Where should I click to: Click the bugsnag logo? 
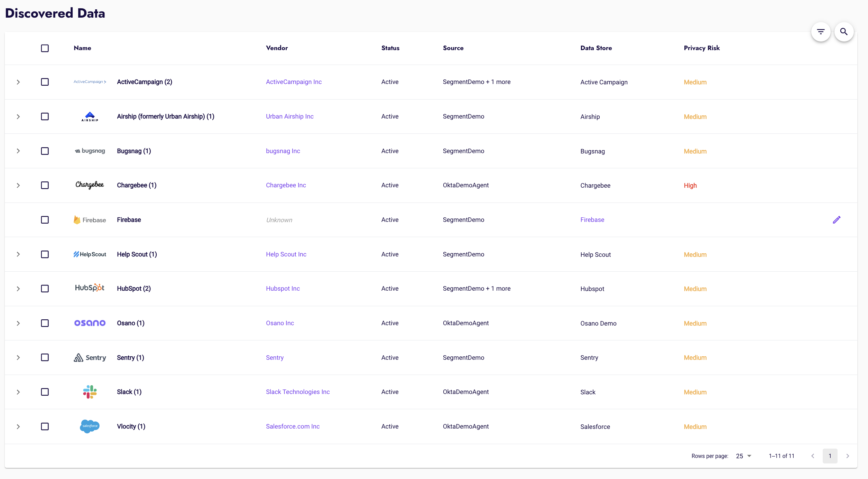coord(90,151)
